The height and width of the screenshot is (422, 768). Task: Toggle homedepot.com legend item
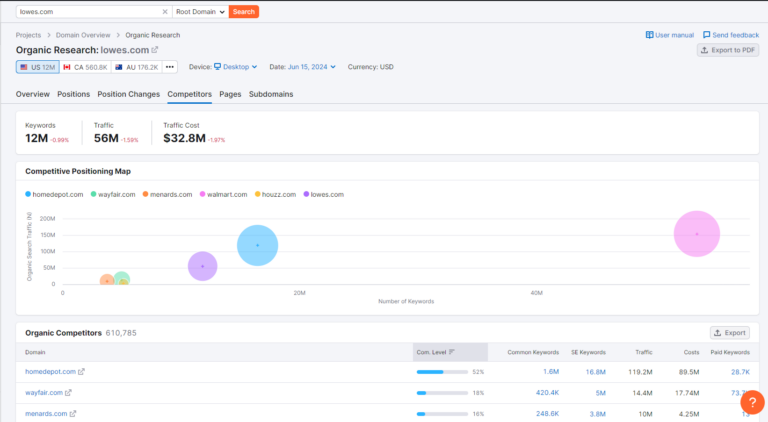pos(54,194)
